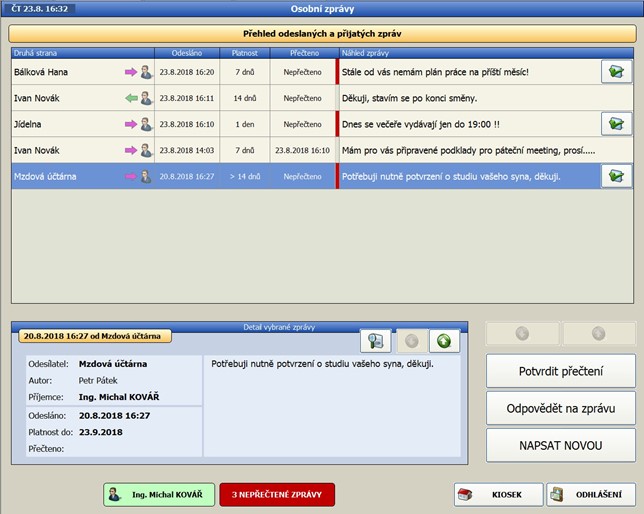Click the user avatar on Ing. Michal KOVÁŘ button

pos(115,494)
